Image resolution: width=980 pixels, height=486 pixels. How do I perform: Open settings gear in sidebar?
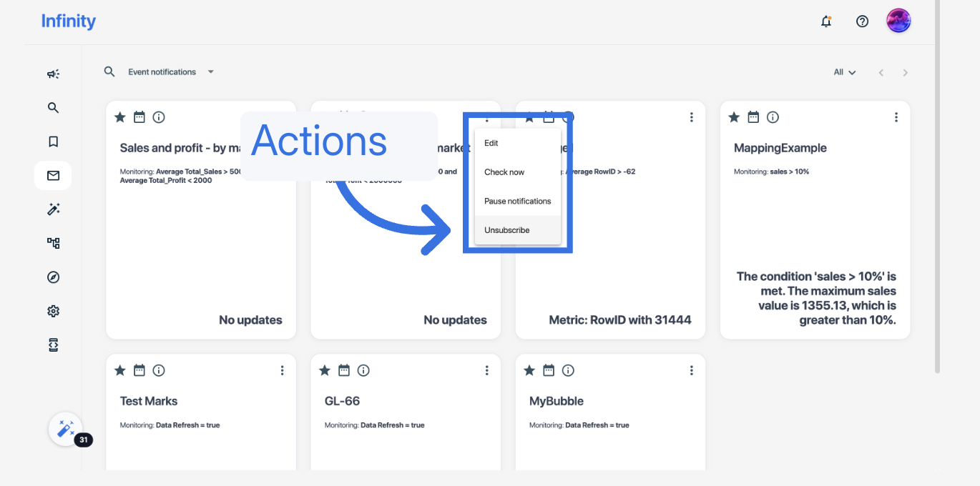coord(53,311)
